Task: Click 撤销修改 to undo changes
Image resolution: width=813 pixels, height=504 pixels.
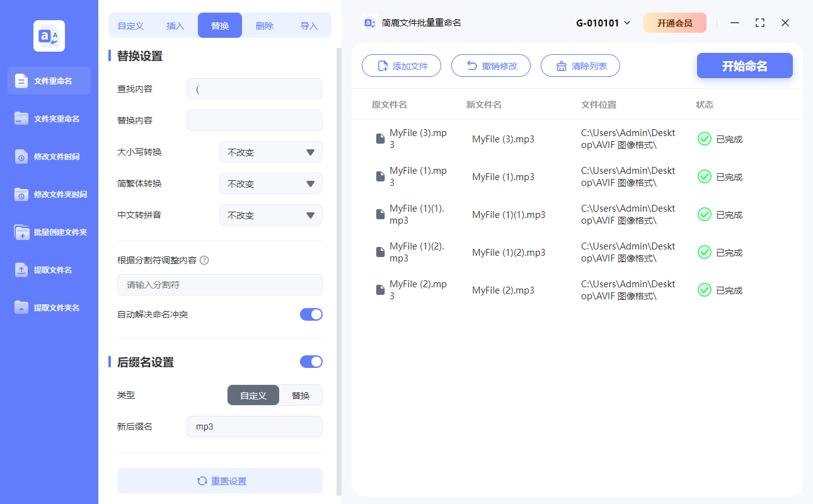Action: [491, 65]
